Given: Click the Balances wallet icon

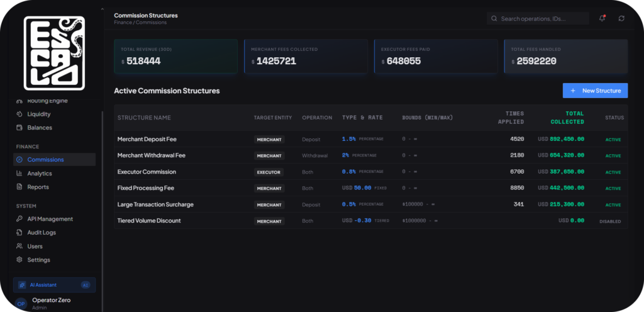Looking at the screenshot, I should point(19,128).
